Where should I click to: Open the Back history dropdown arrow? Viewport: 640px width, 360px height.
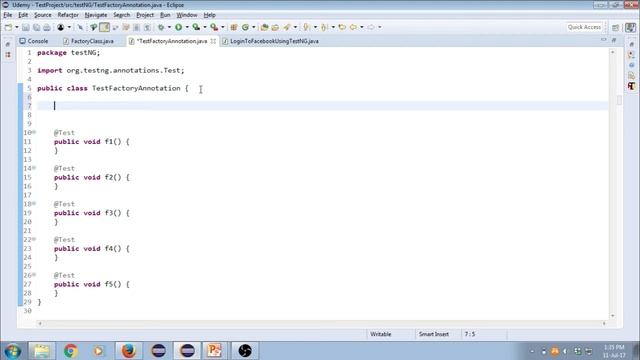tap(362, 27)
